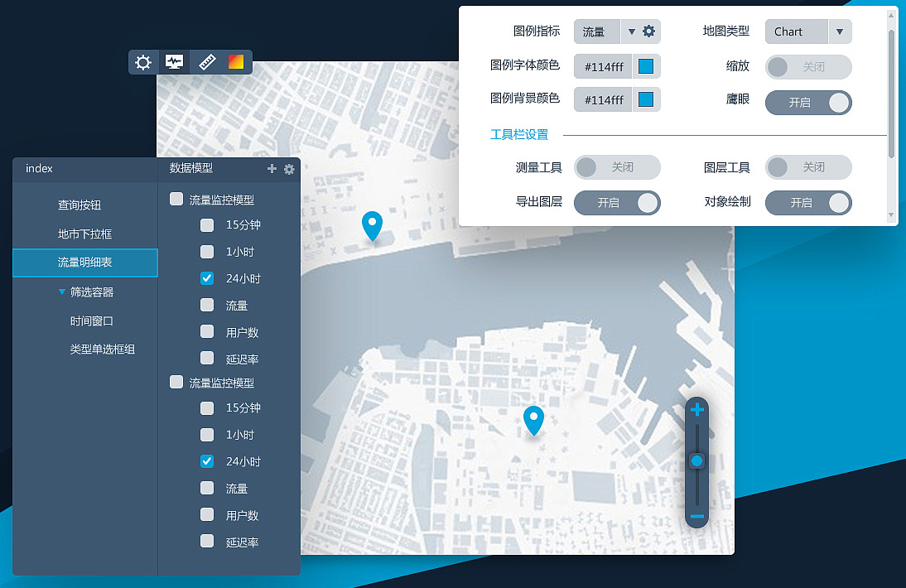Click the 地市下拉框 item
Screen dimensions: 906x588
click(84, 234)
